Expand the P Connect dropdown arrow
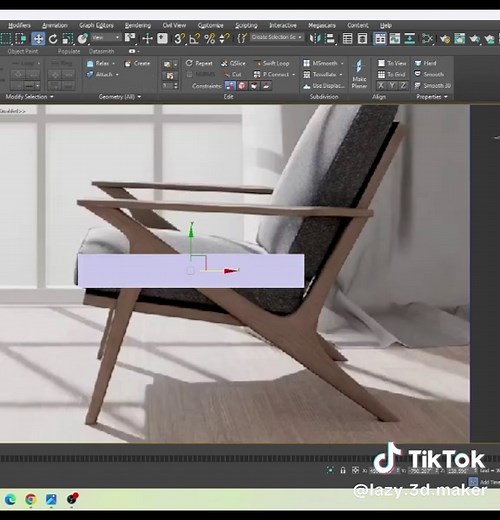This screenshot has height=520, width=500. tap(294, 74)
